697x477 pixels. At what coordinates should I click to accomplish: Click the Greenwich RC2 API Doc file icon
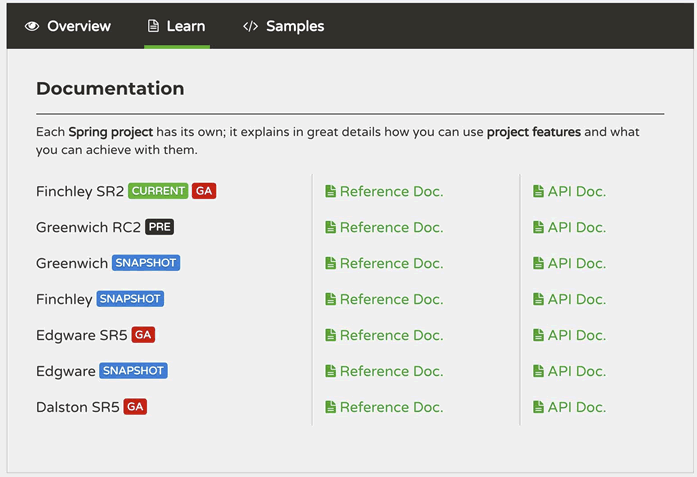(538, 227)
